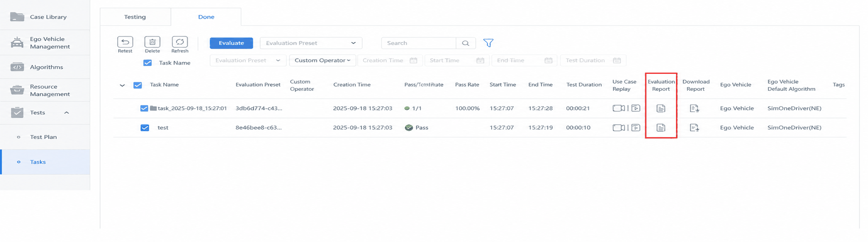Toggle checkbox for task_2025-09-18_15:27:01 row
Screen dimensions: 868x242
click(144, 108)
